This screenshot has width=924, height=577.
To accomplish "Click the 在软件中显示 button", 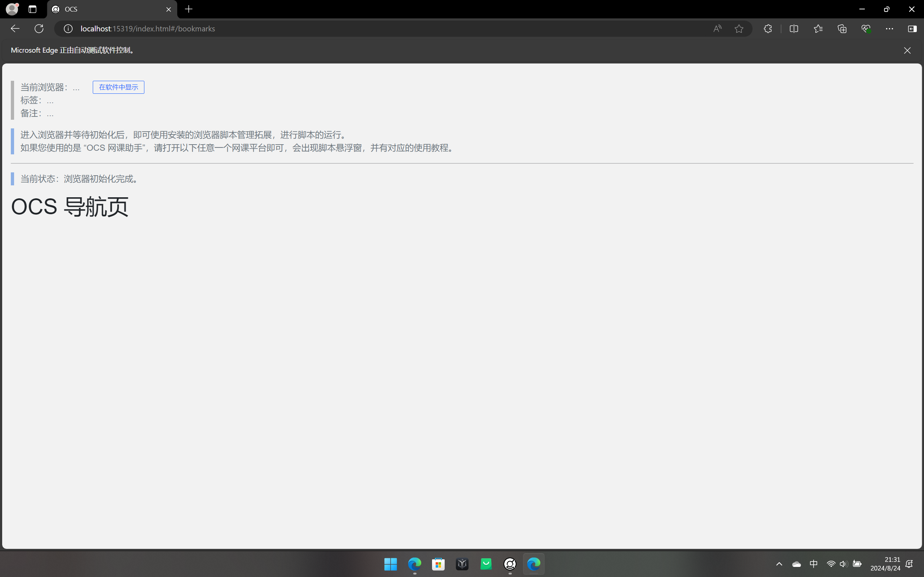I will [x=118, y=87].
